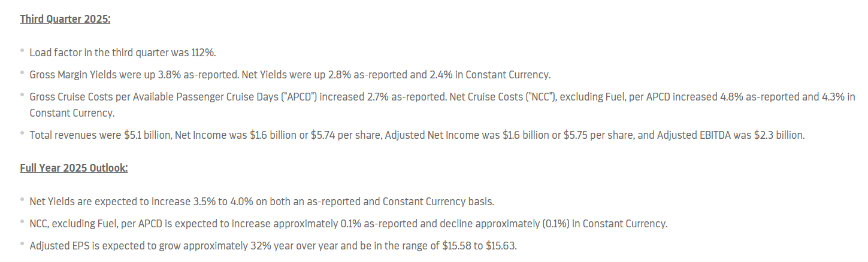The width and height of the screenshot is (868, 262).
Task: Click the load factor 112% sentence
Action: point(122,53)
